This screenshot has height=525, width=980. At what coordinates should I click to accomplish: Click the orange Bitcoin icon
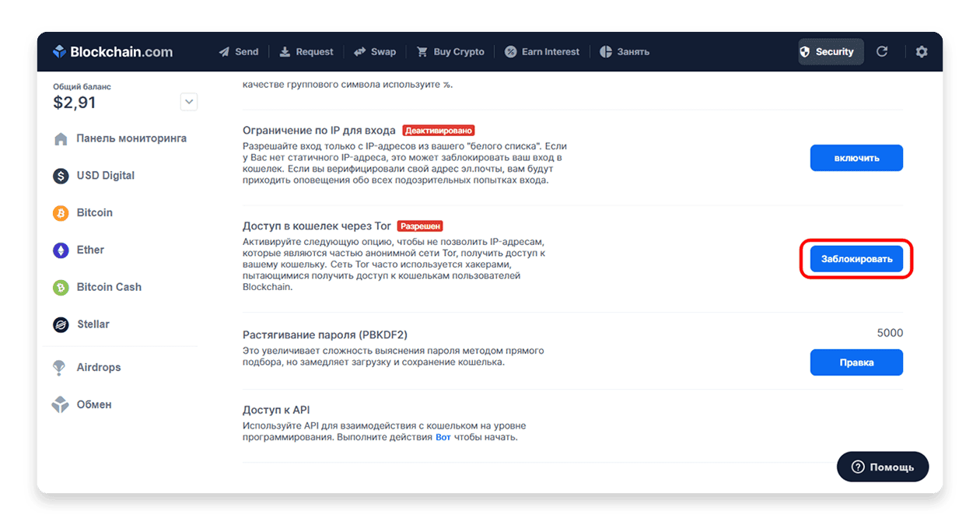click(x=61, y=213)
